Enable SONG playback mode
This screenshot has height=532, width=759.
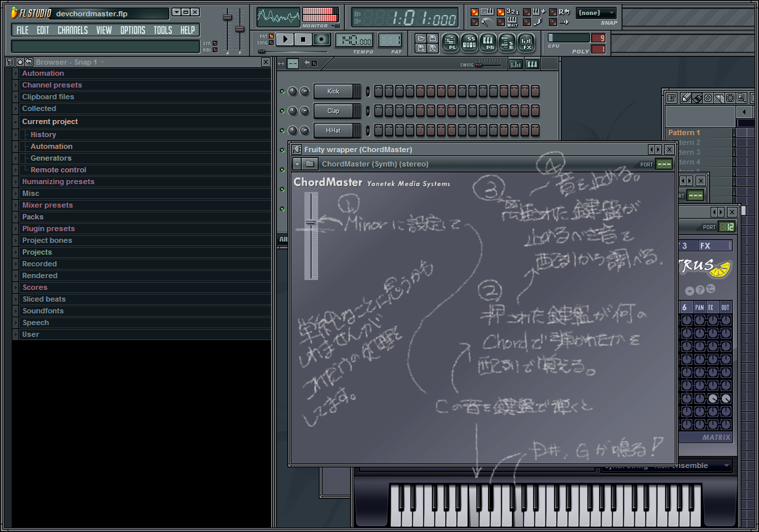tap(271, 42)
